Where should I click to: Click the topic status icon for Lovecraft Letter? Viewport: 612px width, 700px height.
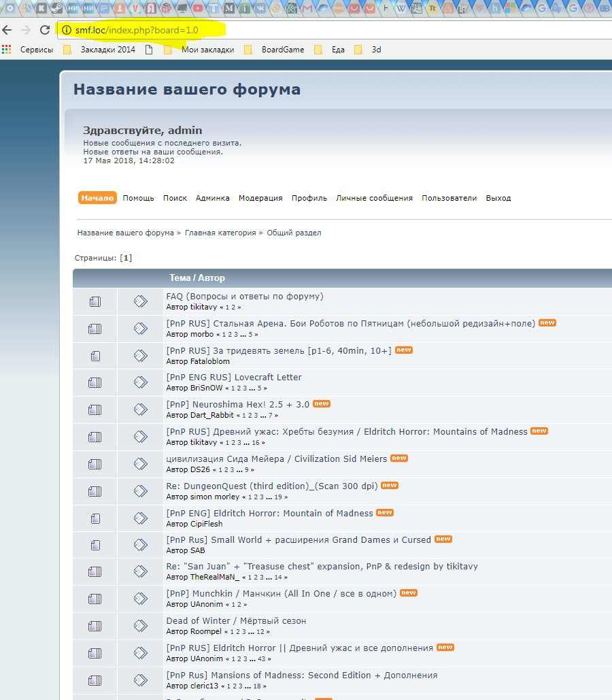tap(95, 382)
